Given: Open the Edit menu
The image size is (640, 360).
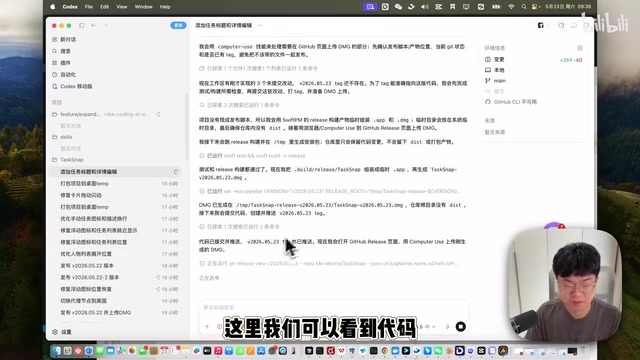Looking at the screenshot, I should pyautogui.click(x=104, y=7).
